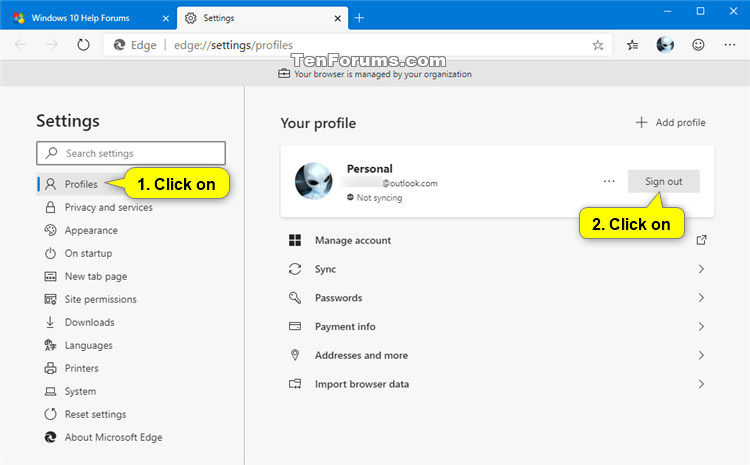The width and height of the screenshot is (750, 465).
Task: Click the address bar URL edge://settings/profiles
Action: pos(233,45)
